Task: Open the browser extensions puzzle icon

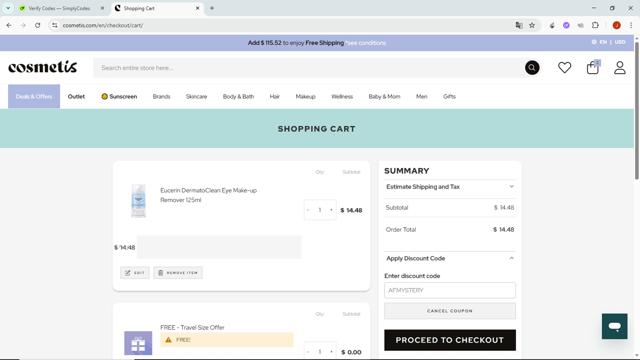Action: [x=595, y=25]
